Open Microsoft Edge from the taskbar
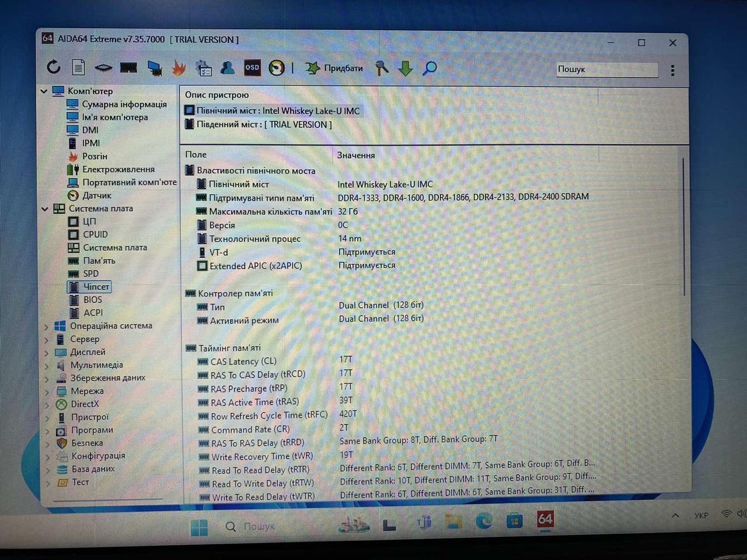 pyautogui.click(x=484, y=520)
